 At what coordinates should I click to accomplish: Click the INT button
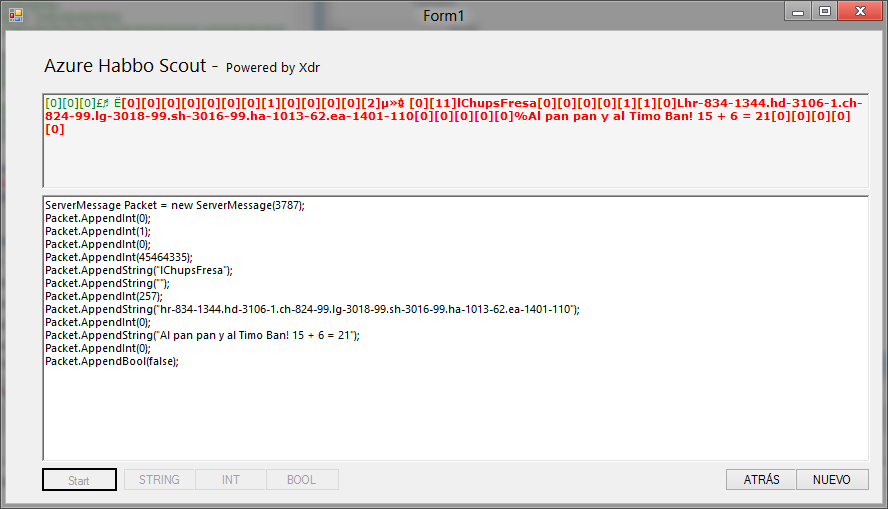click(231, 480)
